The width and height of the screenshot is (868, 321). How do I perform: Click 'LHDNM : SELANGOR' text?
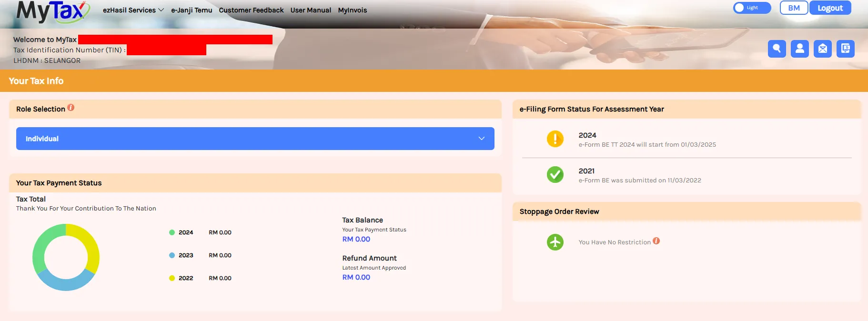[x=47, y=60]
